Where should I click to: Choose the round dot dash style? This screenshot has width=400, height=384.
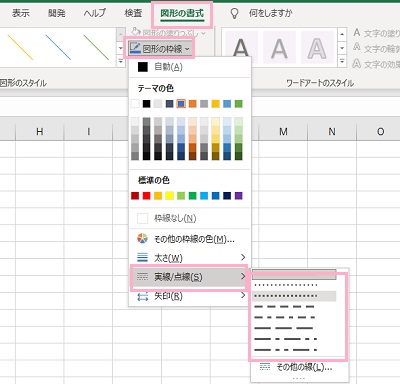(294, 285)
